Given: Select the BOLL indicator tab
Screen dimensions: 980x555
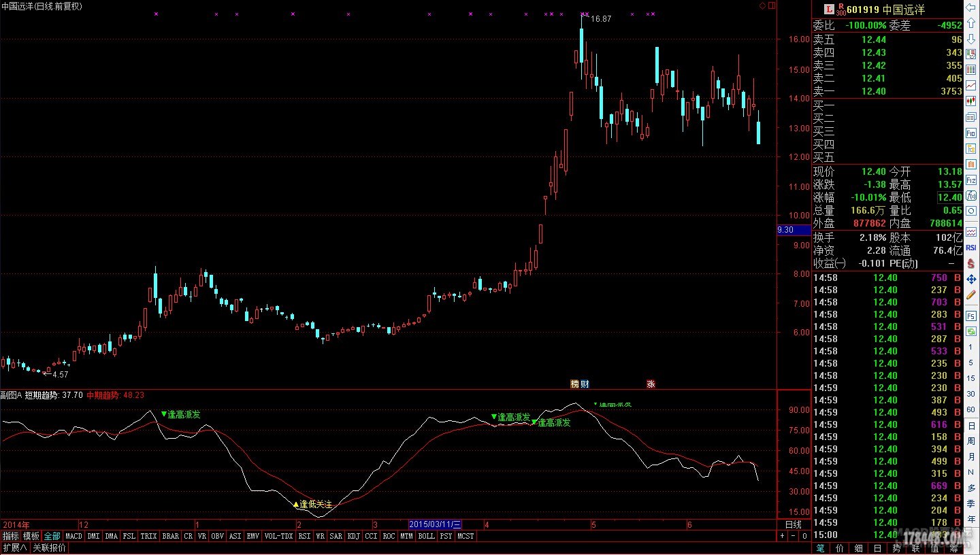Looking at the screenshot, I should point(426,536).
